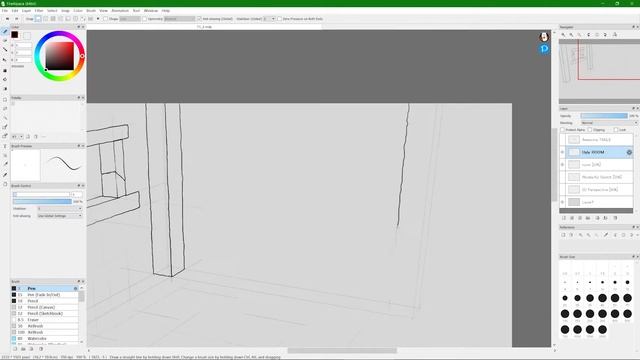Open the Layer menu
Screen dimensions: 640x360
click(x=26, y=11)
